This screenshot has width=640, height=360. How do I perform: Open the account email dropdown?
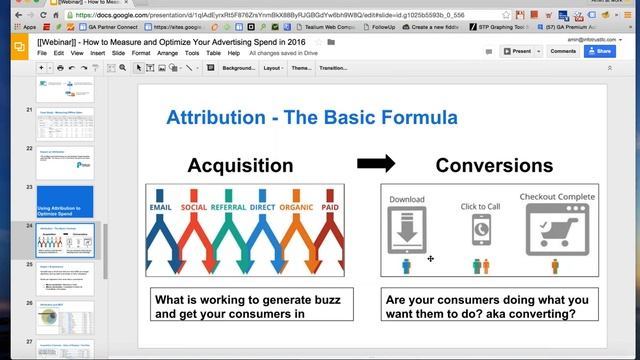[x=595, y=40]
